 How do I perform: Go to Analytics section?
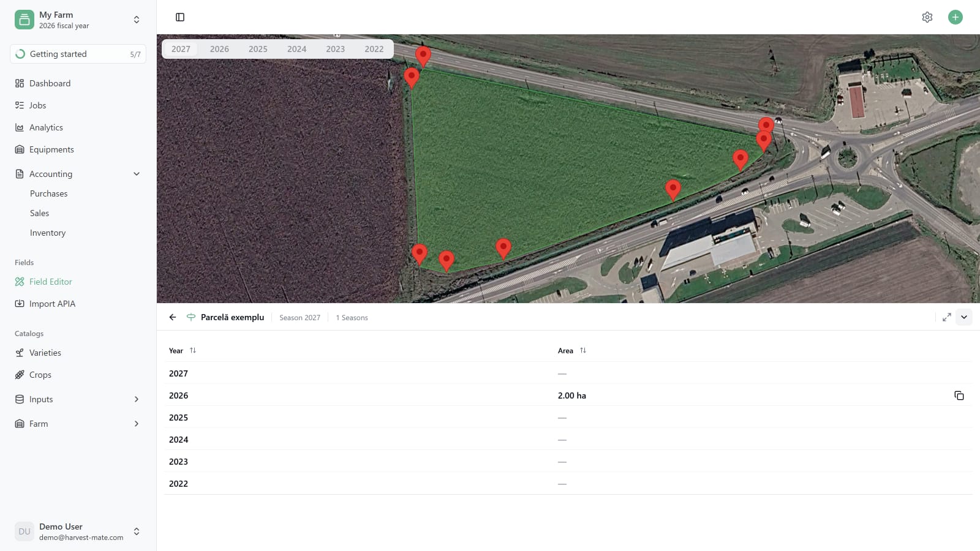coord(78,127)
